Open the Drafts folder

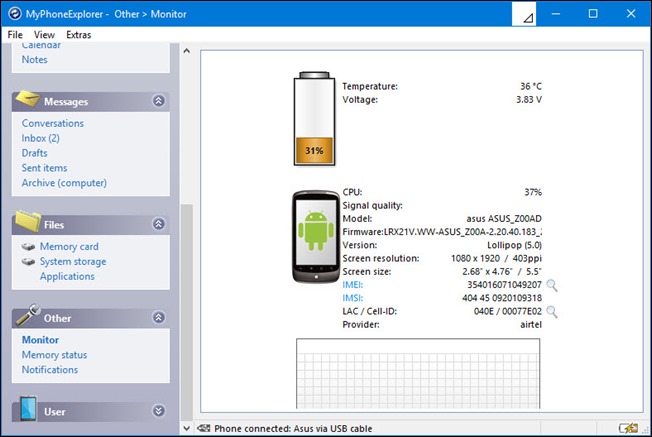(35, 153)
